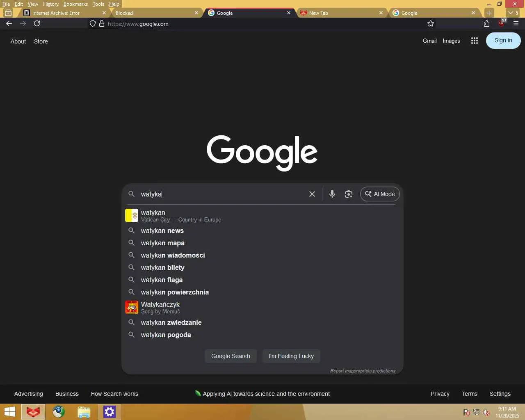Open the Images link
This screenshot has width=525, height=420.
tap(451, 41)
